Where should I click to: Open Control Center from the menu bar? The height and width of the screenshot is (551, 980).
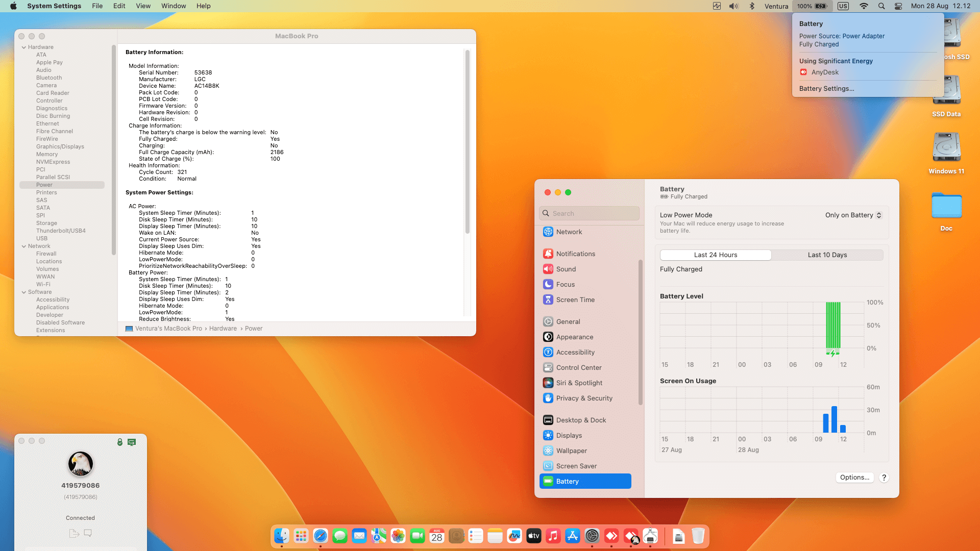(898, 6)
